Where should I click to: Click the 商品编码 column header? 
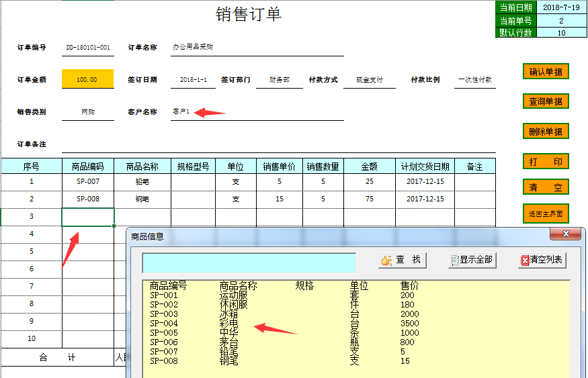click(x=88, y=167)
